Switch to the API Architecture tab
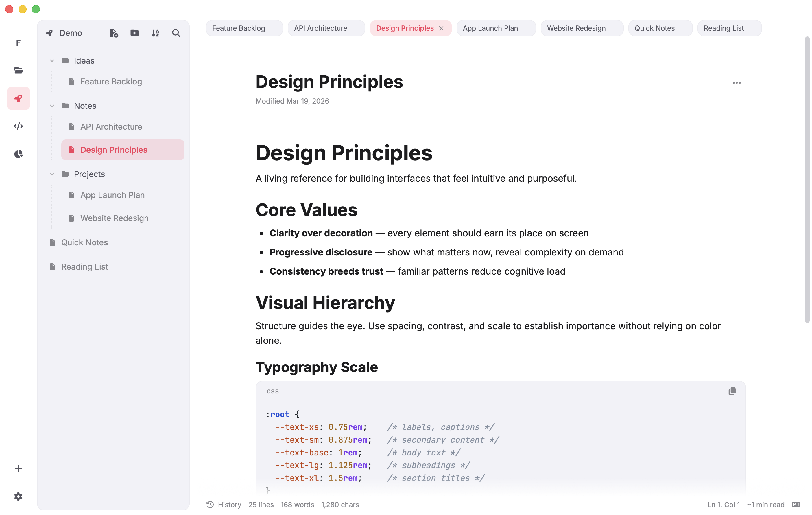The image size is (812, 515). point(326,28)
